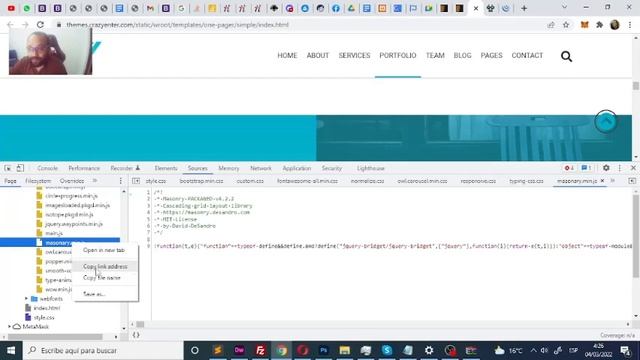
Task: Switch to the Network tab
Action: [261, 168]
